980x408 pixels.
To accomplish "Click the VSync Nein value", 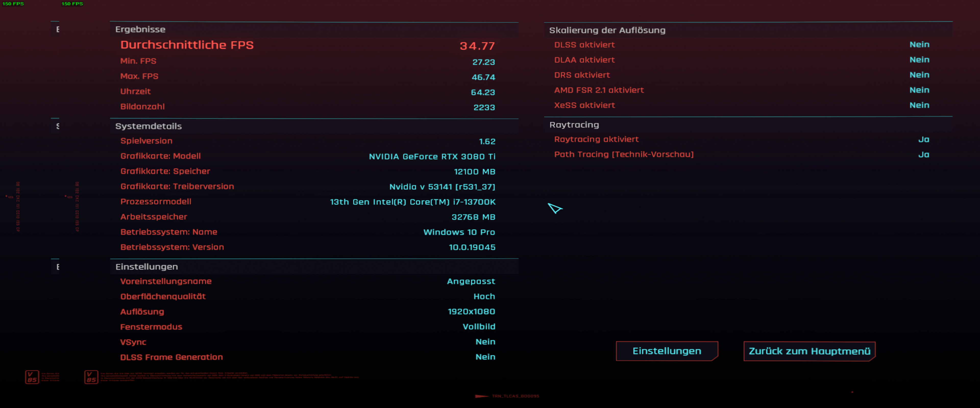I will (x=485, y=341).
